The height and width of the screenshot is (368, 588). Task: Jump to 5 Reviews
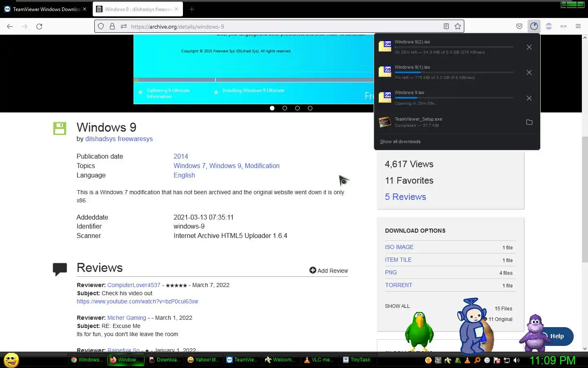tap(405, 197)
